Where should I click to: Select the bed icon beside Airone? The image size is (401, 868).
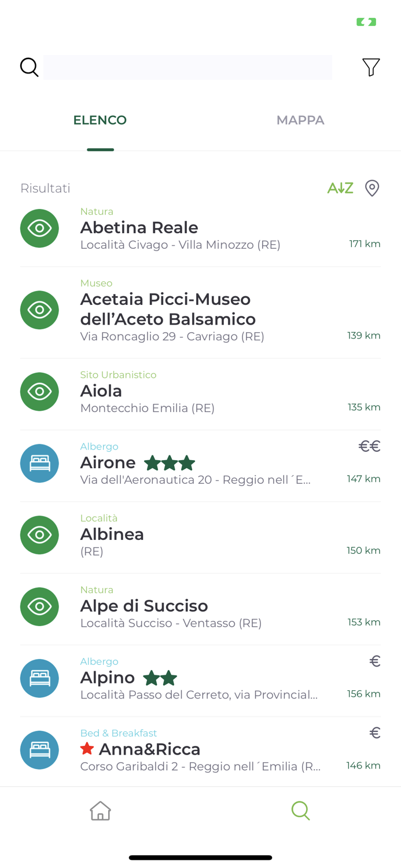coord(39,463)
